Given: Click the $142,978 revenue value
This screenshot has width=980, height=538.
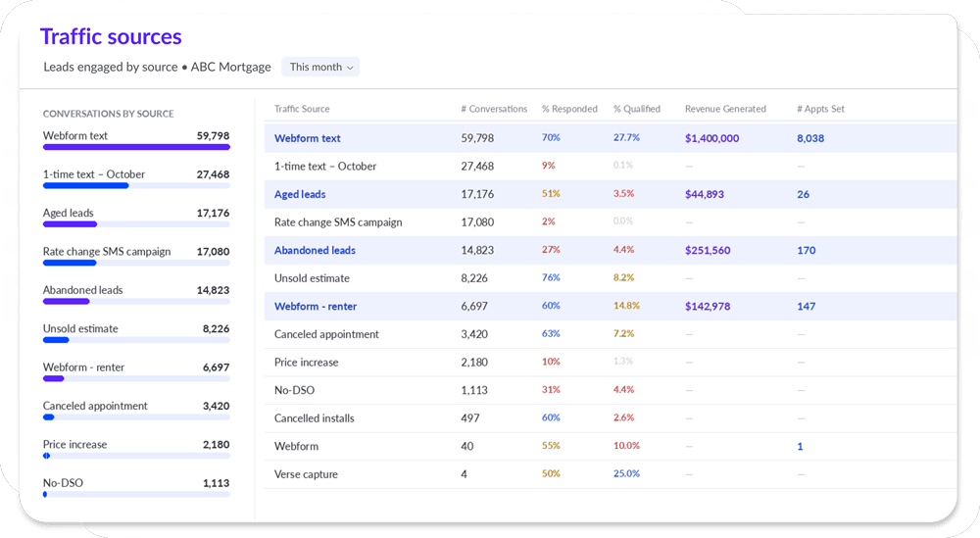Looking at the screenshot, I should (x=708, y=306).
